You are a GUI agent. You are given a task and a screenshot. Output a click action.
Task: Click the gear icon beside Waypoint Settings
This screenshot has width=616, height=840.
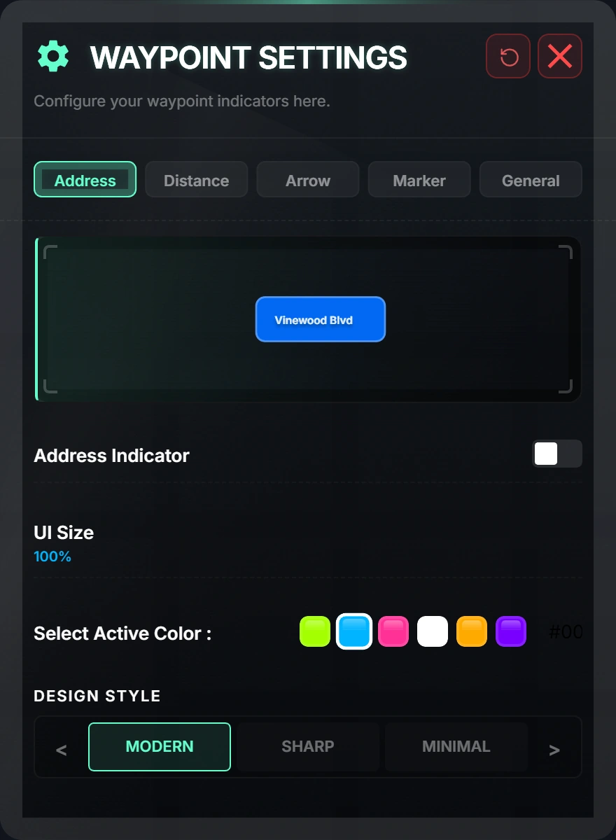[53, 56]
